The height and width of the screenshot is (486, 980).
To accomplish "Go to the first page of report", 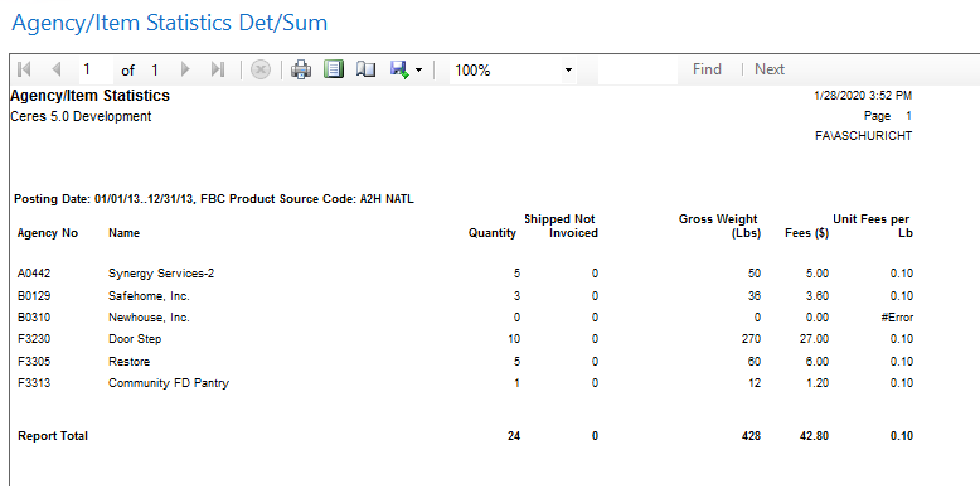I will pyautogui.click(x=25, y=69).
